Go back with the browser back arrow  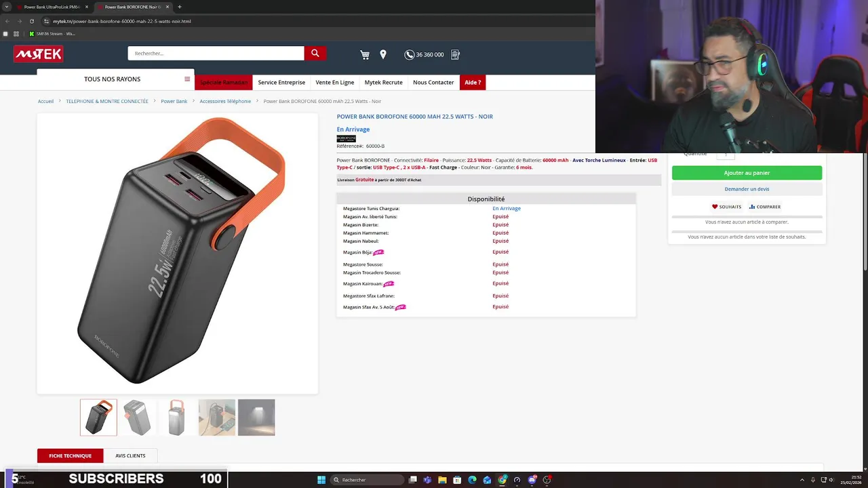[7, 21]
